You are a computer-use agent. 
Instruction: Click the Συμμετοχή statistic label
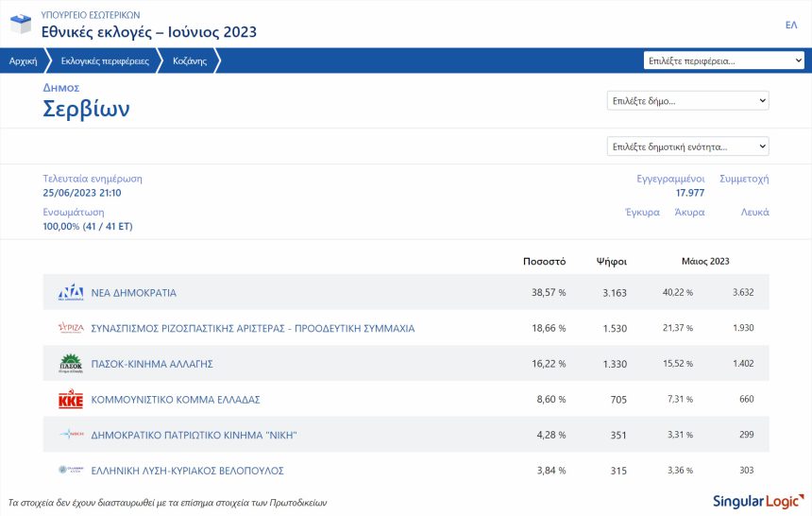tap(744, 179)
